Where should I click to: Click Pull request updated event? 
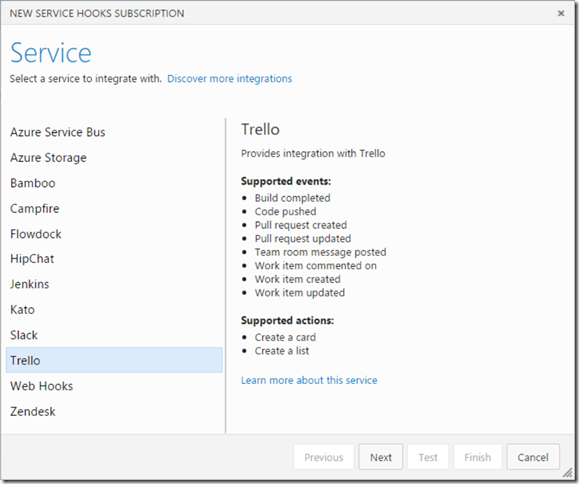[x=303, y=238]
